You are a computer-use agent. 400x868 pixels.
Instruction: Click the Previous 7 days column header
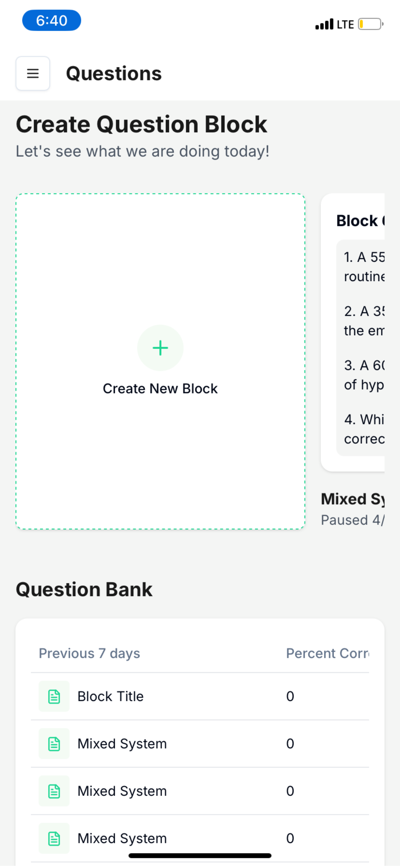tap(89, 653)
